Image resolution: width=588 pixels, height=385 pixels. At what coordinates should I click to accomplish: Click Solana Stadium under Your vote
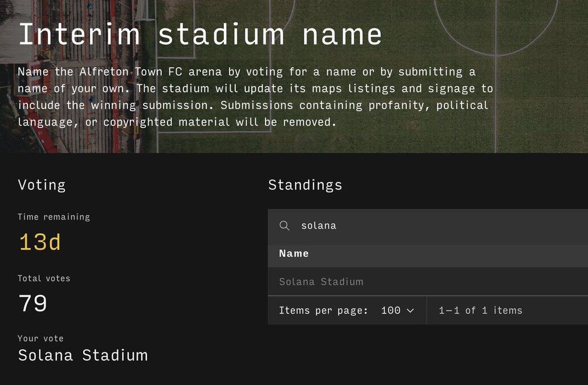[x=83, y=355]
